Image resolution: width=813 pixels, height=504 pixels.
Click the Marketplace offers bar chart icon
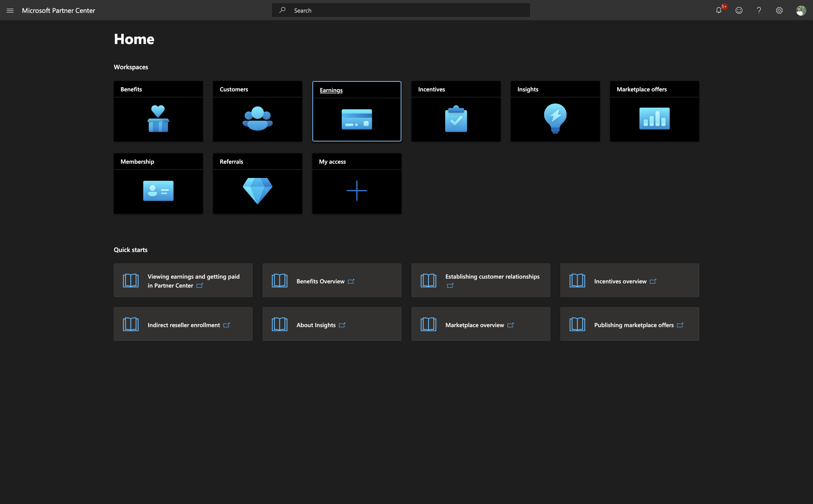click(654, 119)
